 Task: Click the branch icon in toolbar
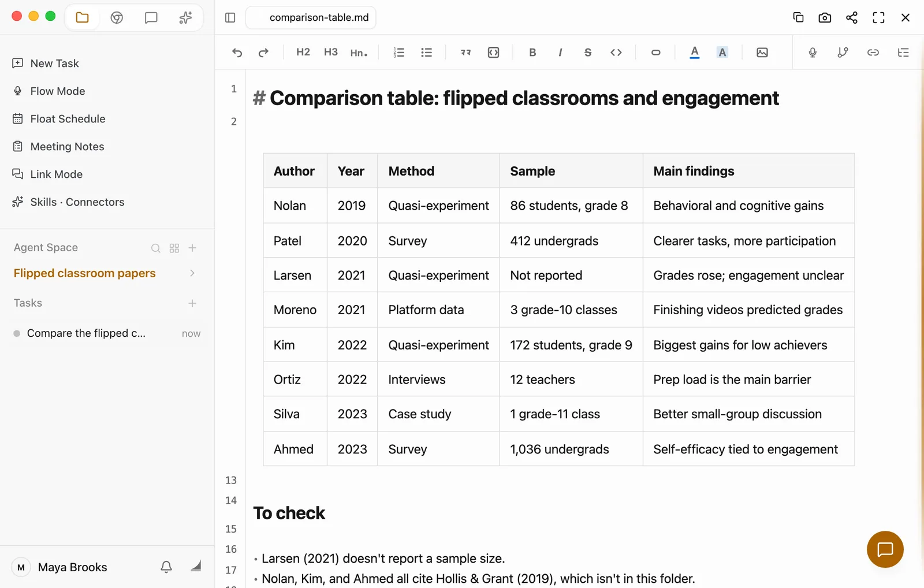(843, 53)
